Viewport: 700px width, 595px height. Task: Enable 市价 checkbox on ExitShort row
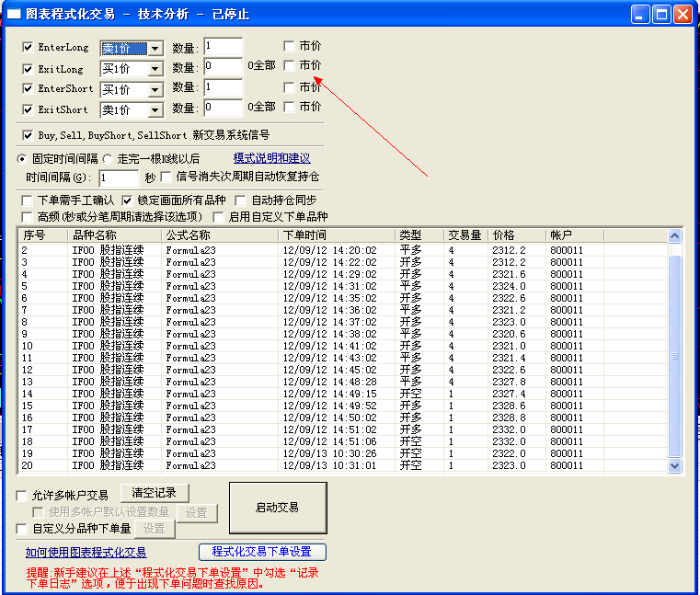point(289,107)
